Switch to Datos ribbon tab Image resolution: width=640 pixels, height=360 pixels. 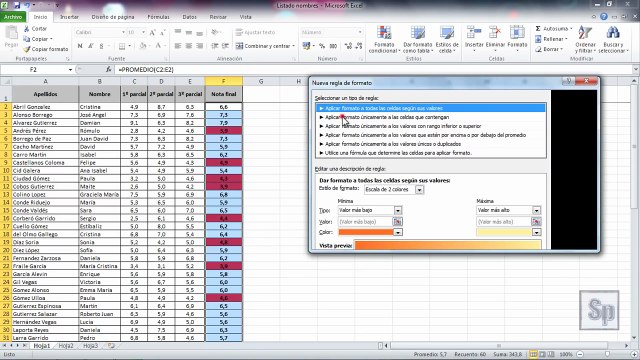coord(189,17)
